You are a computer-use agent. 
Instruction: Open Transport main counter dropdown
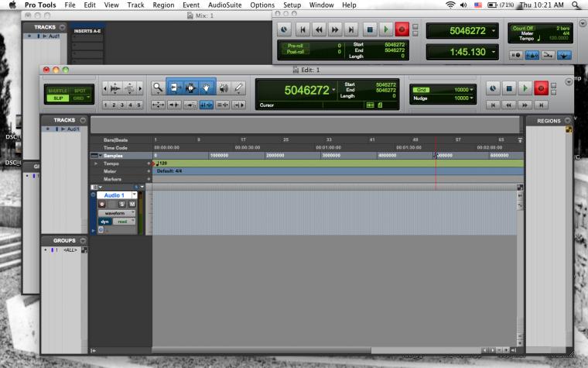494,31
